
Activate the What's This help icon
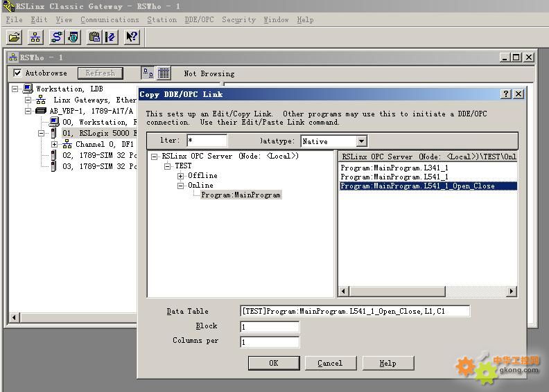coord(132,37)
